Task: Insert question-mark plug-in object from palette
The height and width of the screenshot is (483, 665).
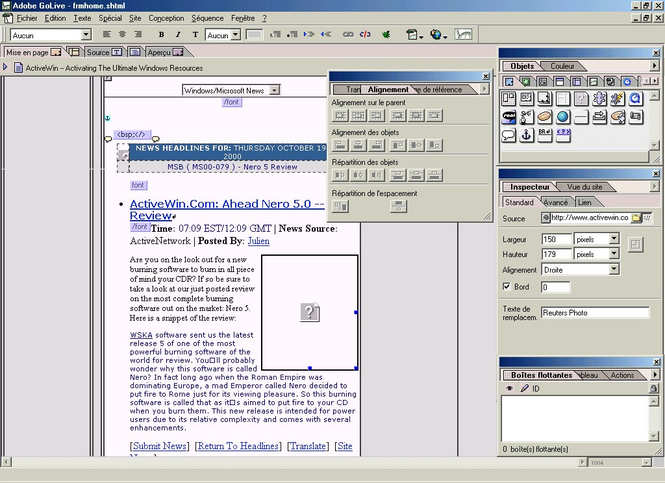Action: (581, 99)
